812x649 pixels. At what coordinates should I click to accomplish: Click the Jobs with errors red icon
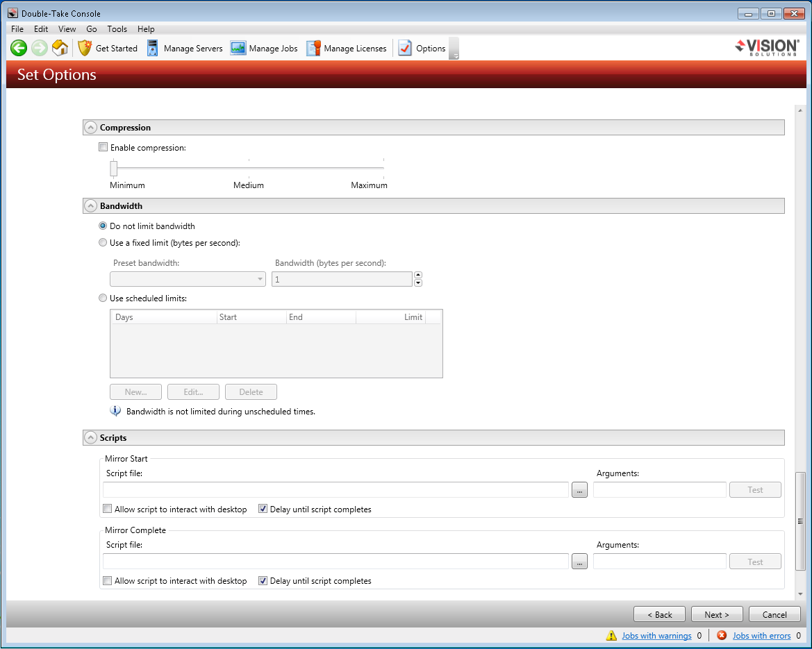click(722, 635)
